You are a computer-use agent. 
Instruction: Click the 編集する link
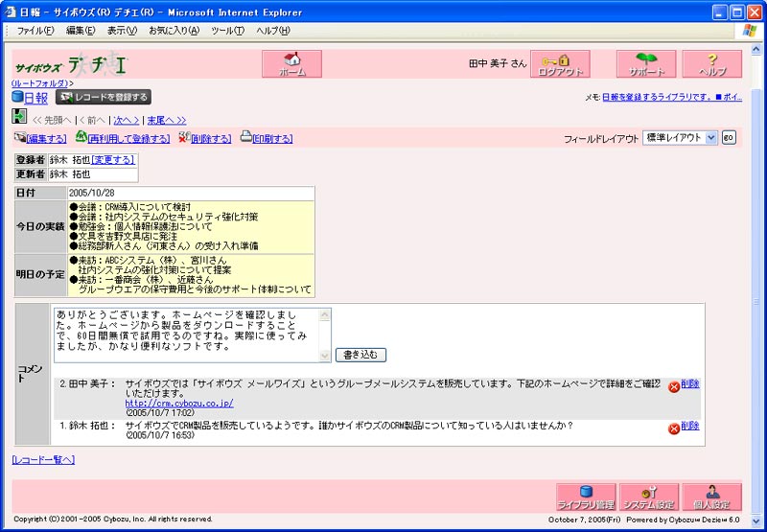click(46, 139)
